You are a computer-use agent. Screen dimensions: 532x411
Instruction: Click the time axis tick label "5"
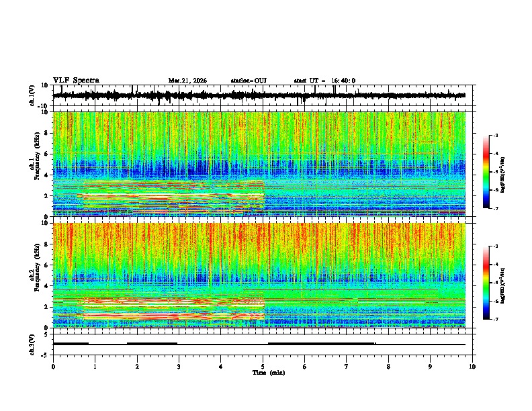pyautogui.click(x=263, y=367)
